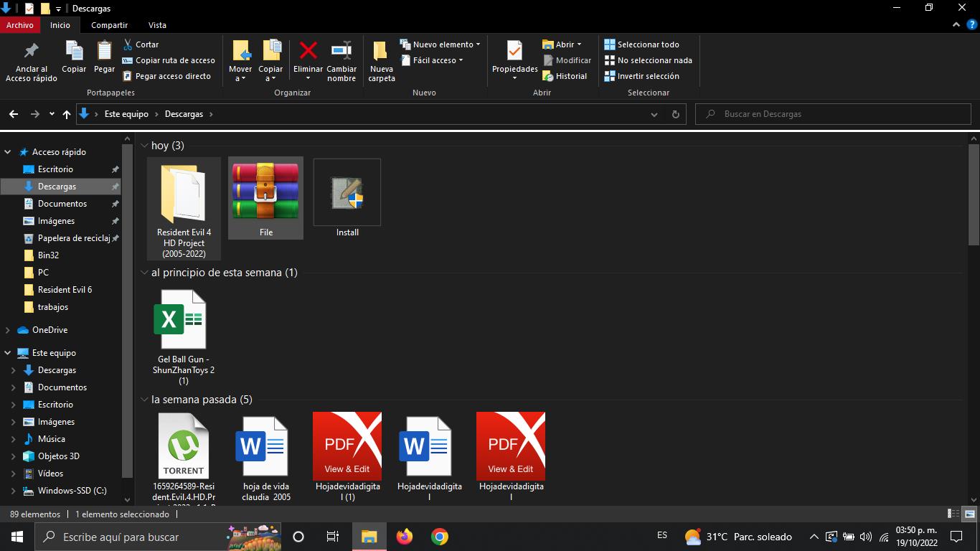Expand the OneDrive tree node
Screen dimensions: 980x551
tap(8, 330)
